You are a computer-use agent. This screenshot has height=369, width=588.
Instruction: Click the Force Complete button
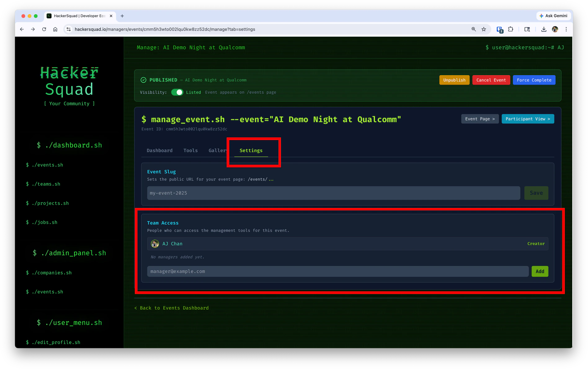[x=534, y=80]
